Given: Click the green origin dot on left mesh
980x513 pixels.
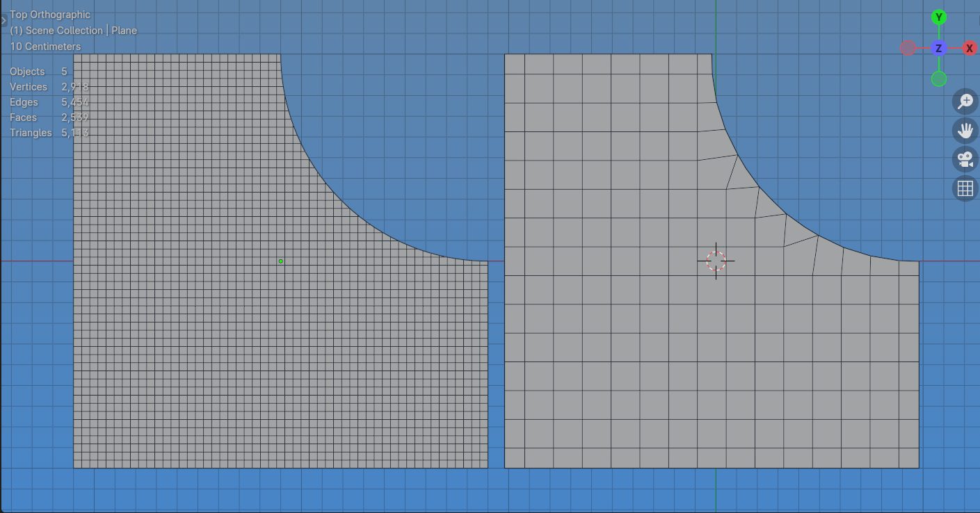Looking at the screenshot, I should pyautogui.click(x=280, y=261).
